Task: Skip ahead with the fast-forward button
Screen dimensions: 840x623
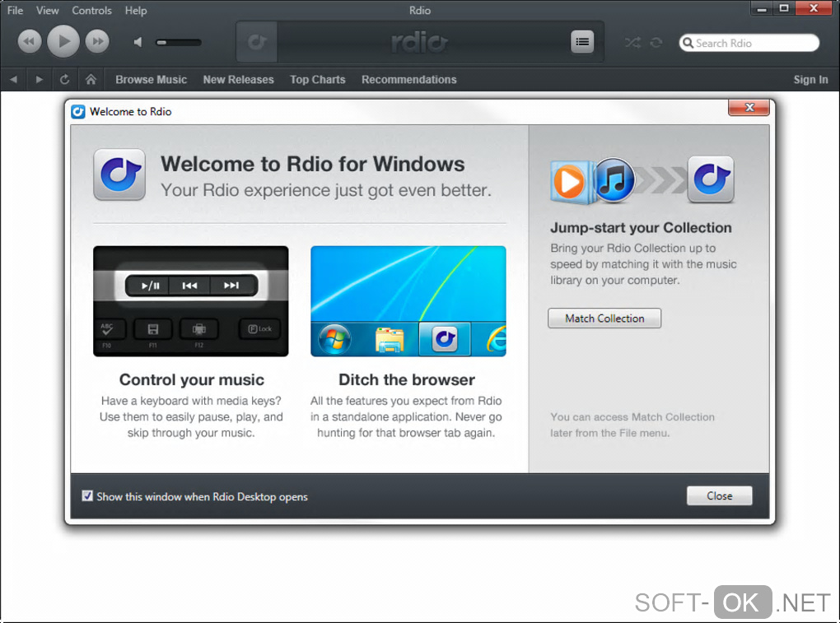Action: point(97,41)
